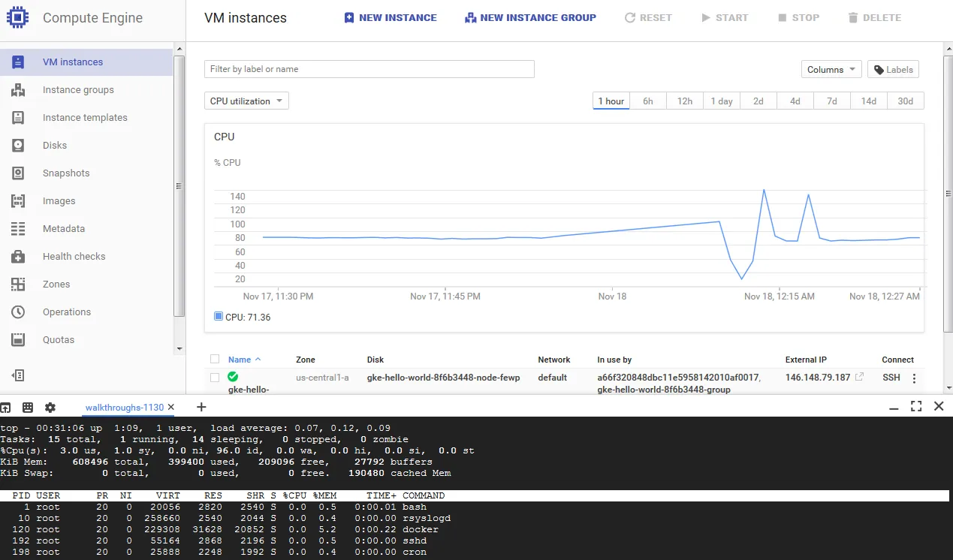Open Instance templates sidebar icon
The image size is (953, 560).
(x=18, y=118)
